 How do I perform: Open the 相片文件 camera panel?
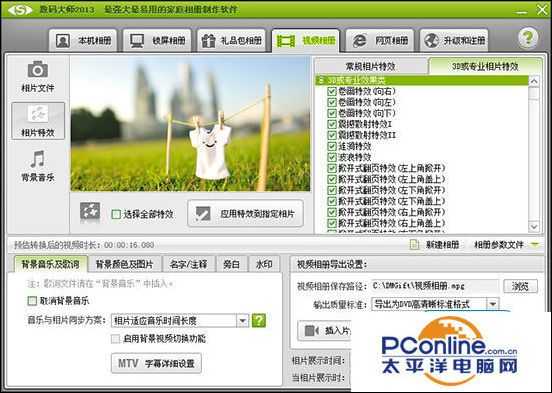point(38,76)
